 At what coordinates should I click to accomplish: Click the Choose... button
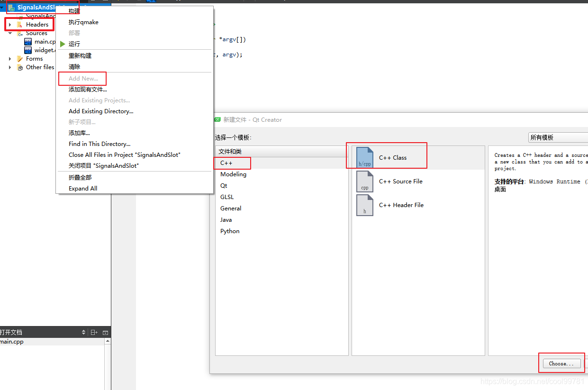(x=561, y=363)
